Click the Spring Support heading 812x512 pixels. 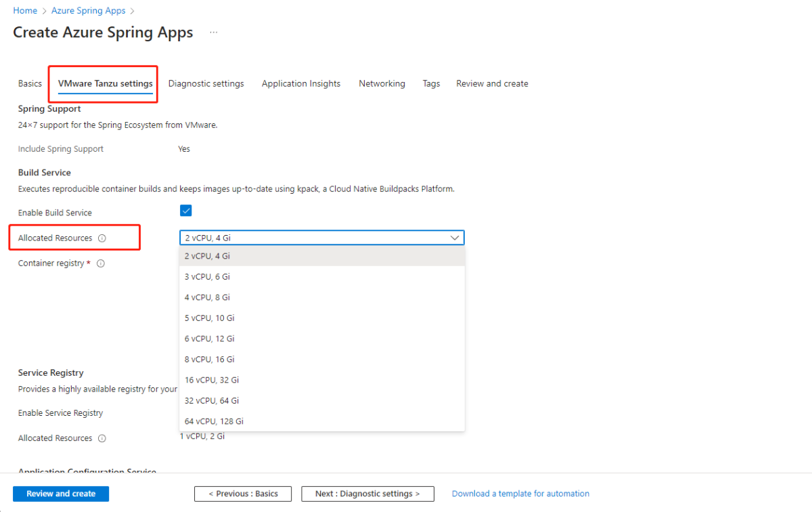49,108
